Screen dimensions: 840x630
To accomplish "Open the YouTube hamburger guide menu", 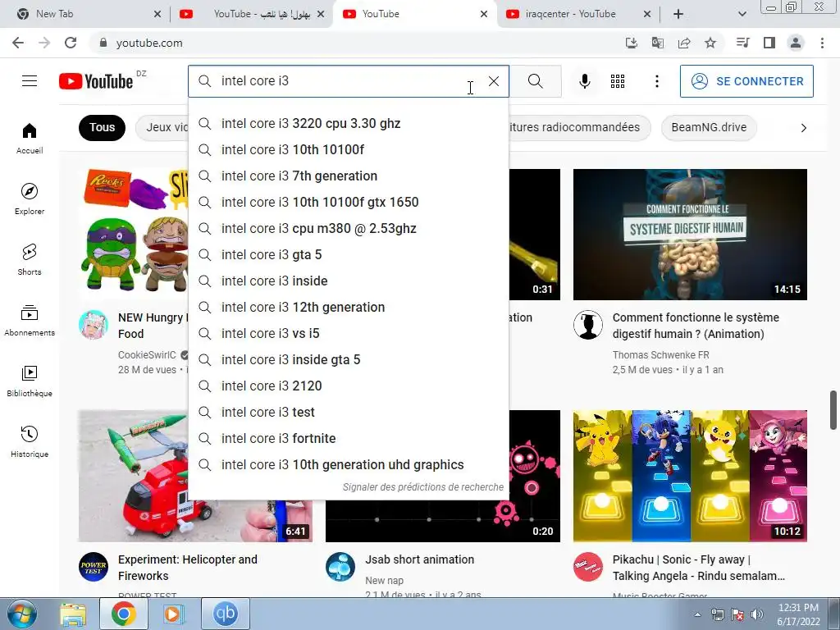I will pos(30,81).
